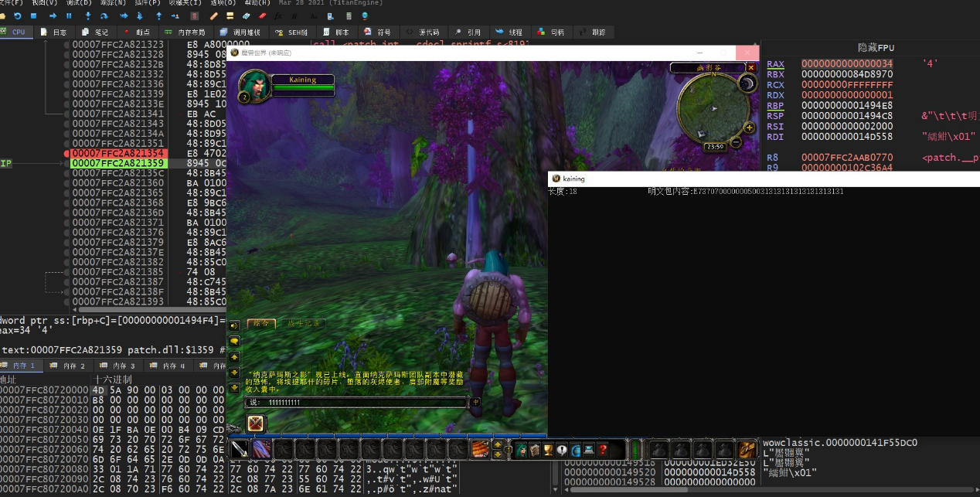Click the calculator toolbar icon

click(x=349, y=15)
